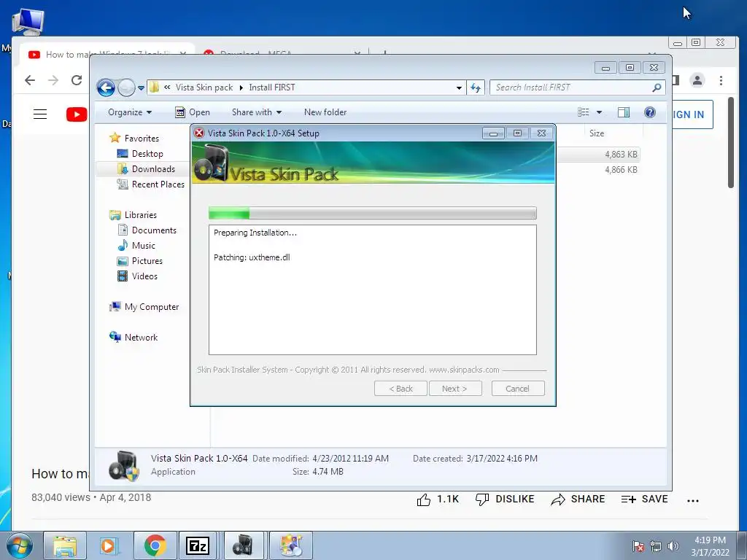Click New folder in Explorer toolbar
Viewport: 747px width, 560px height.
(x=325, y=112)
